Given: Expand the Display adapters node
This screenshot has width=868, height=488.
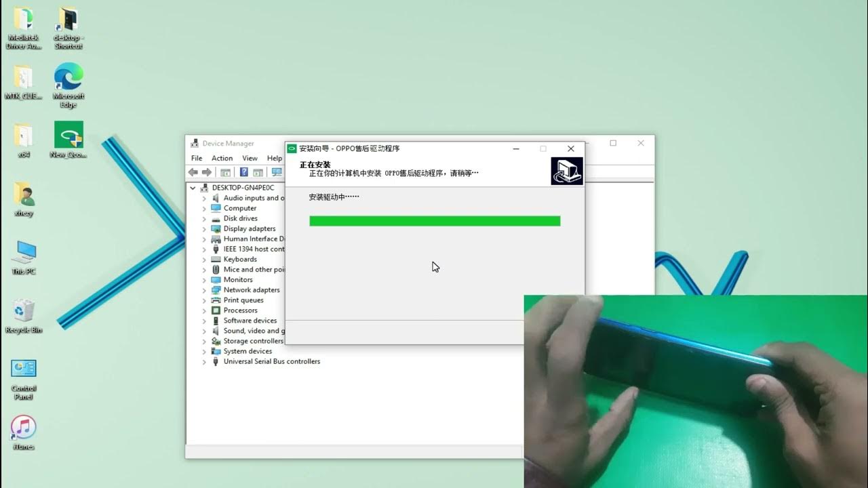Looking at the screenshot, I should point(204,228).
